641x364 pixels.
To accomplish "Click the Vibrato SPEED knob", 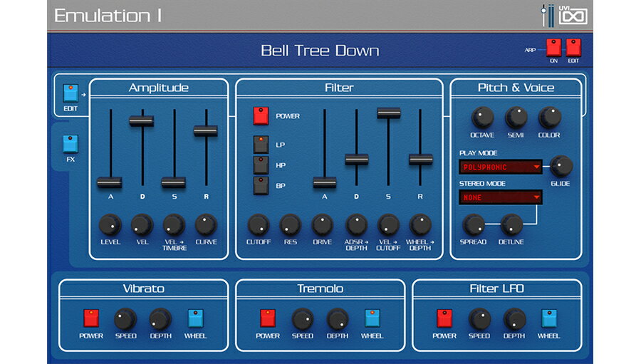I will tap(125, 318).
